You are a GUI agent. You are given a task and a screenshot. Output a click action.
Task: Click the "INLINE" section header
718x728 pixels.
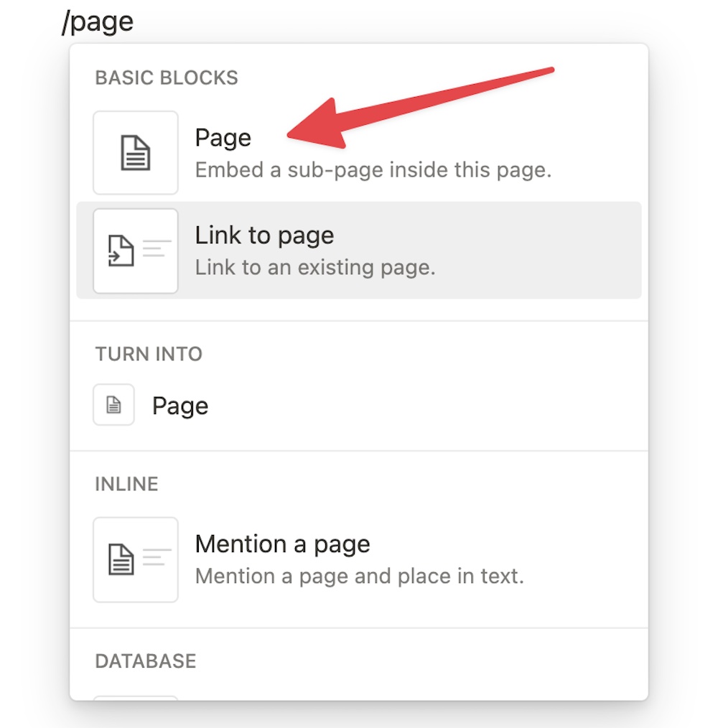pyautogui.click(x=127, y=484)
